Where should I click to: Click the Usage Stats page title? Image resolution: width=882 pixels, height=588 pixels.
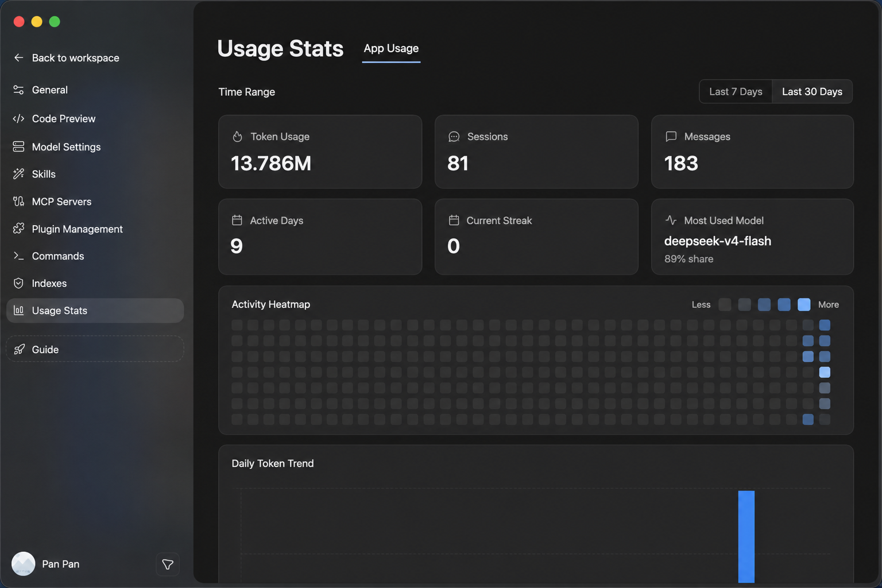[280, 49]
